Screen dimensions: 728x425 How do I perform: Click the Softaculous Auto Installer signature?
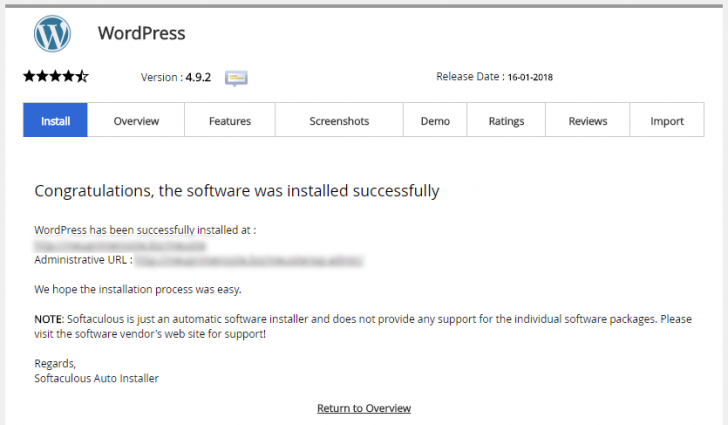click(x=96, y=378)
